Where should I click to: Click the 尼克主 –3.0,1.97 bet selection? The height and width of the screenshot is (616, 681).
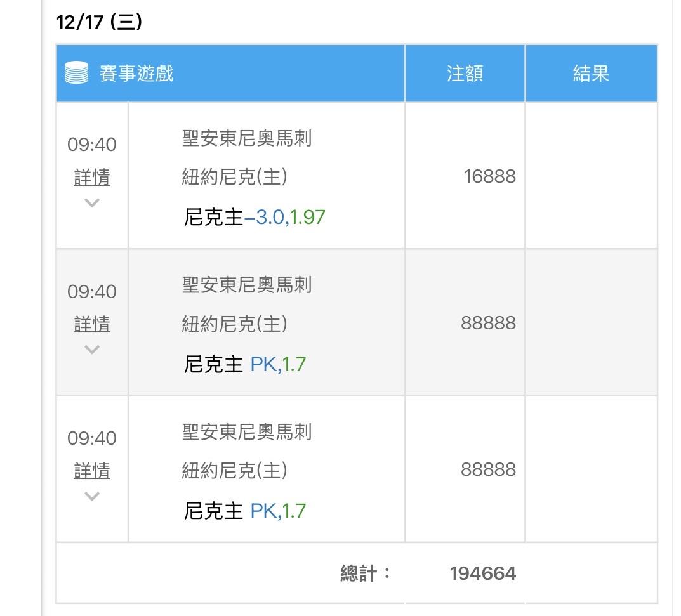click(x=255, y=218)
